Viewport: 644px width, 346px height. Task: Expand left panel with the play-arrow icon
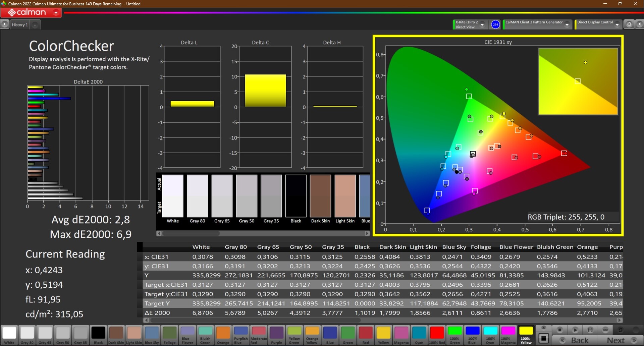5,24
